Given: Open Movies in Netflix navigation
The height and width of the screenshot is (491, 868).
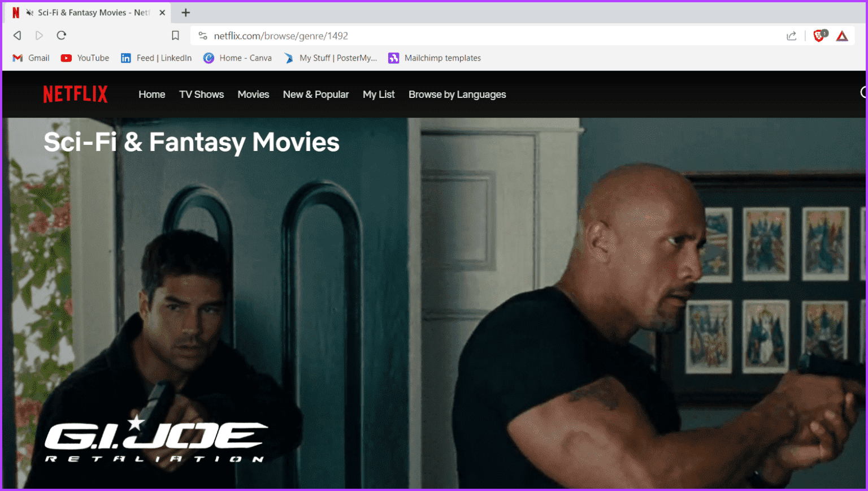Looking at the screenshot, I should [253, 94].
